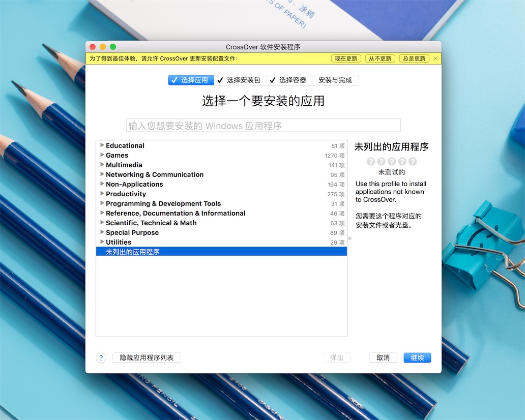Viewport: 525px width, 420px height.
Task: Expand the Multimedia category
Action: 102,165
